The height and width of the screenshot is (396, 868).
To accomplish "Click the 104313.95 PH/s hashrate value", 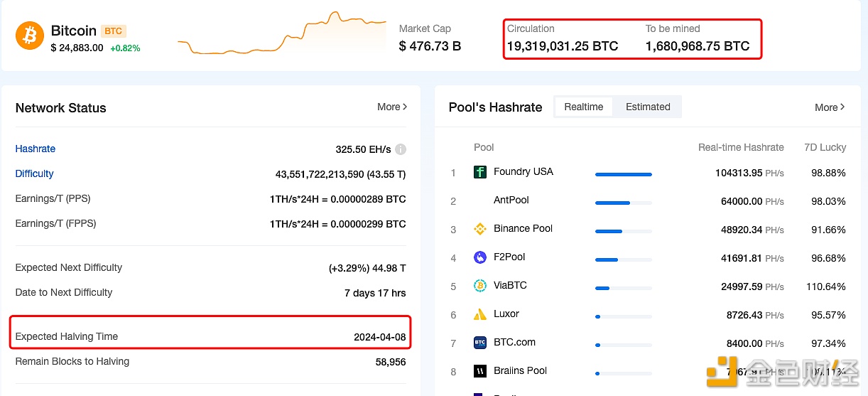I will pyautogui.click(x=749, y=173).
